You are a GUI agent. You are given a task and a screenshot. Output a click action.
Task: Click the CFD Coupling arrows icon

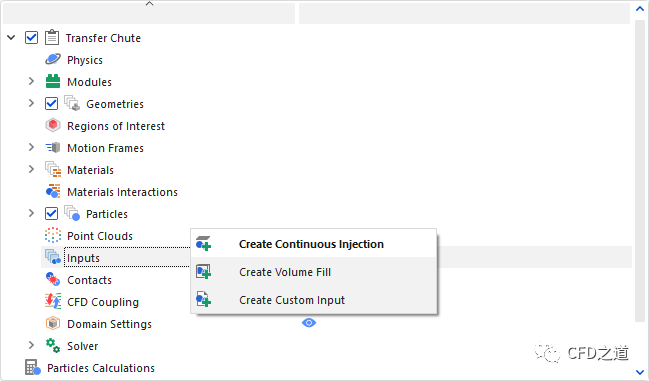(53, 301)
